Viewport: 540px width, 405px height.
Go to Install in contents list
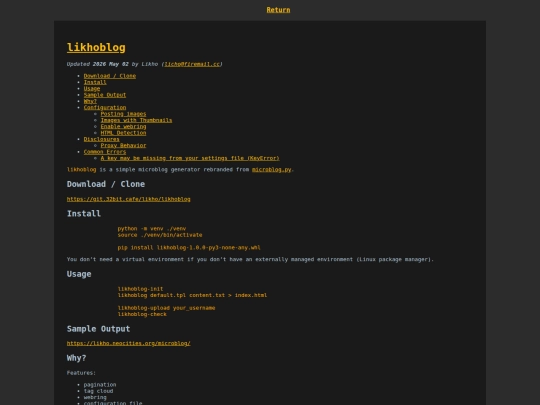tap(95, 82)
